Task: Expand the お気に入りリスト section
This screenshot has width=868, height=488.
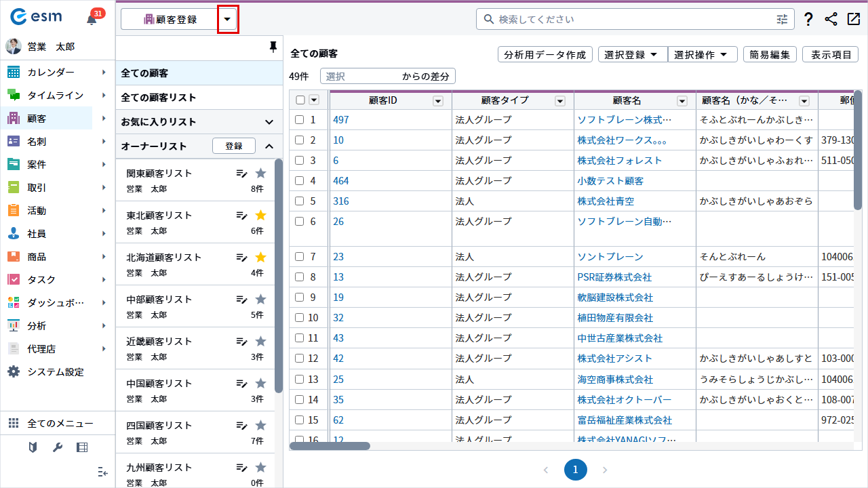Action: 269,122
